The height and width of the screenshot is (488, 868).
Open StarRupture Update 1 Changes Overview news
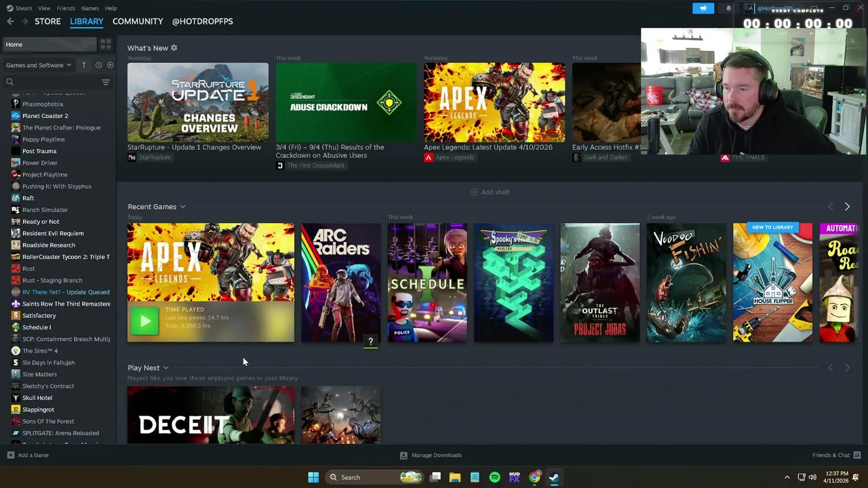coord(197,102)
